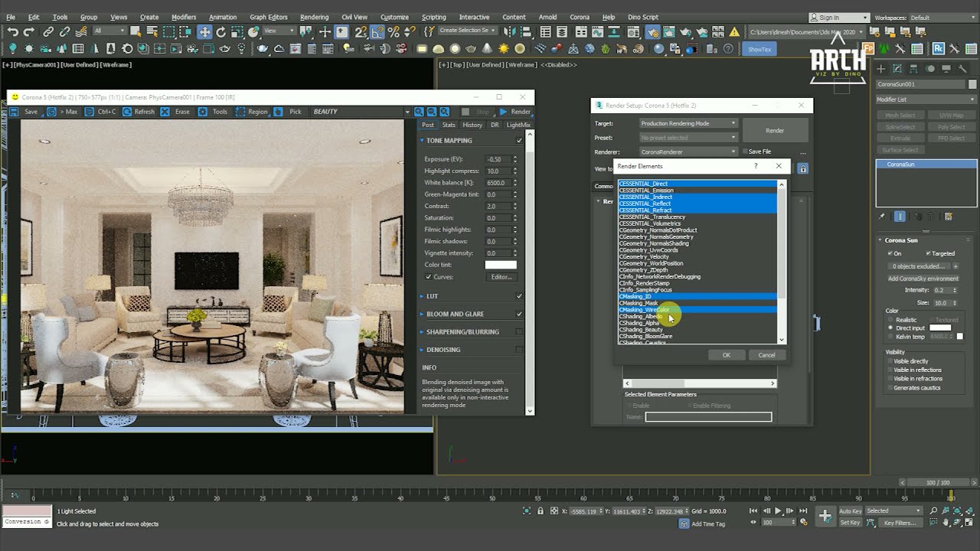Enable the DENOISING checkbox

pyautogui.click(x=520, y=350)
